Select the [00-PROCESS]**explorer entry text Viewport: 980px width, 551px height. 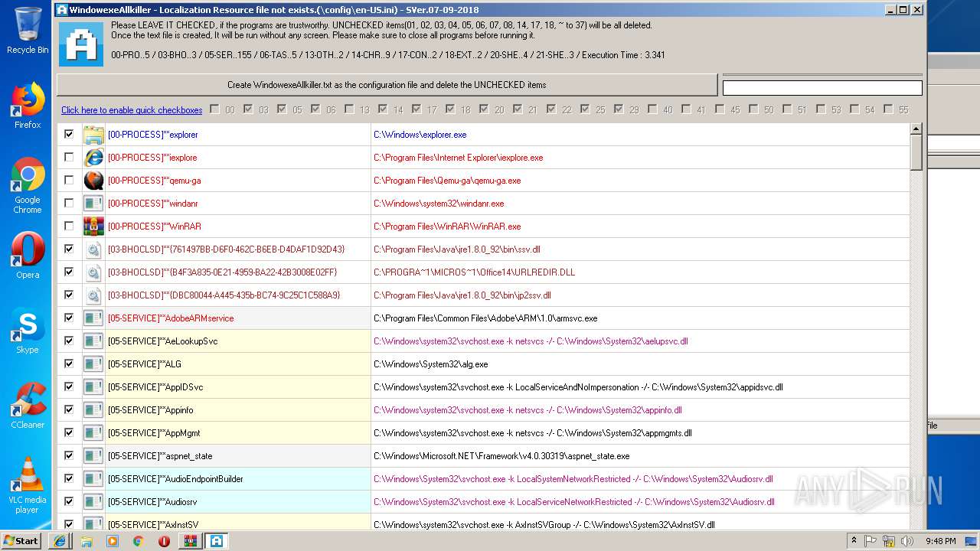pos(153,135)
